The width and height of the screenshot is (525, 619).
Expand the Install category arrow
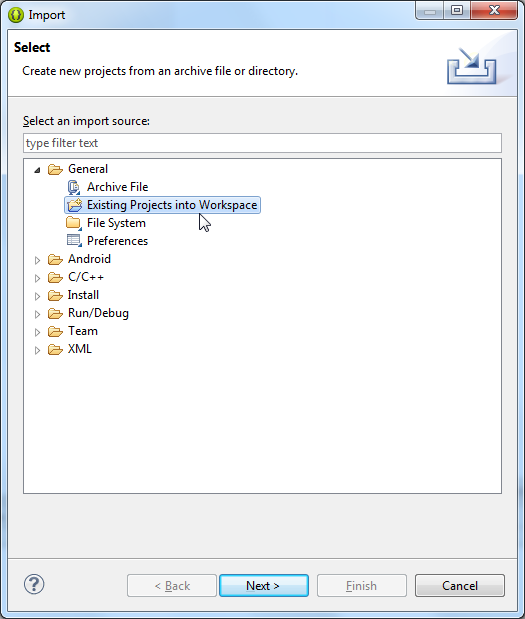(x=38, y=296)
